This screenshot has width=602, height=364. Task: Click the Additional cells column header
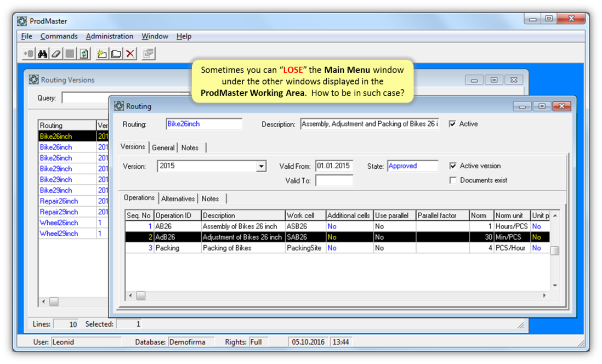coord(349,215)
